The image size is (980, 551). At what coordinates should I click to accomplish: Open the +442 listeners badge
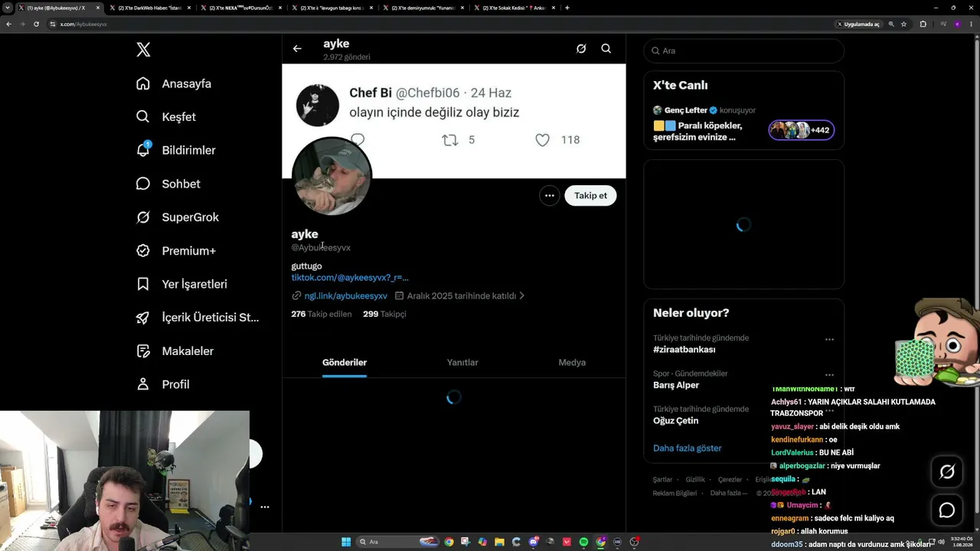pos(802,130)
